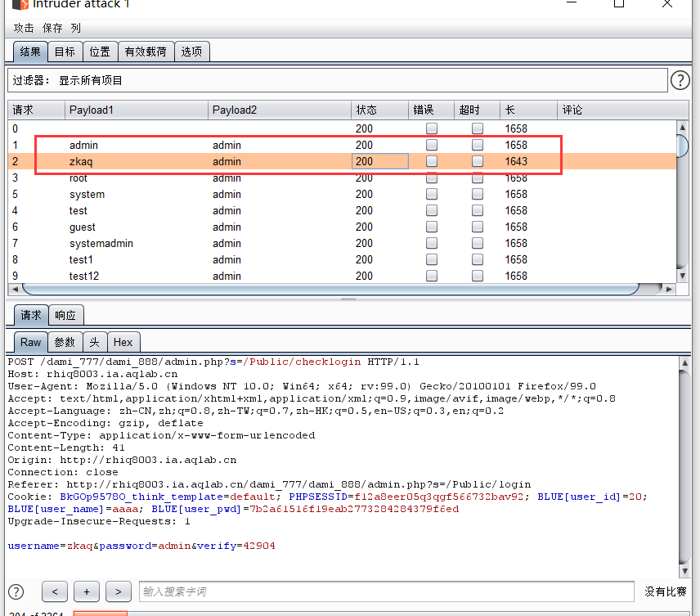Select the guest payload row

(342, 227)
